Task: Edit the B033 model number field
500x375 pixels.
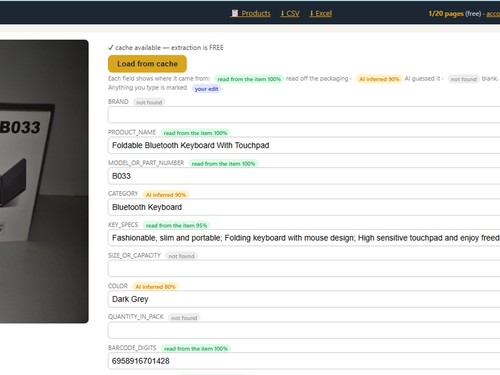Action: tap(304, 176)
